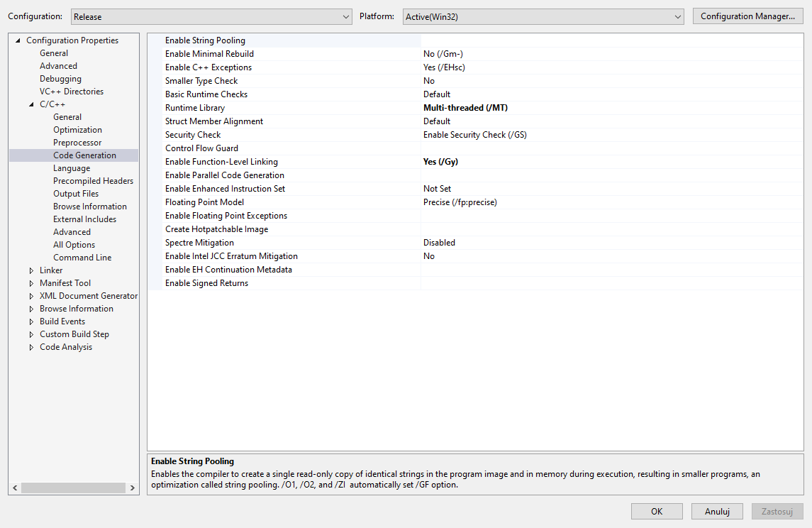Select the Spectre Mitigation Disabled value
This screenshot has height=528, width=812.
point(439,242)
